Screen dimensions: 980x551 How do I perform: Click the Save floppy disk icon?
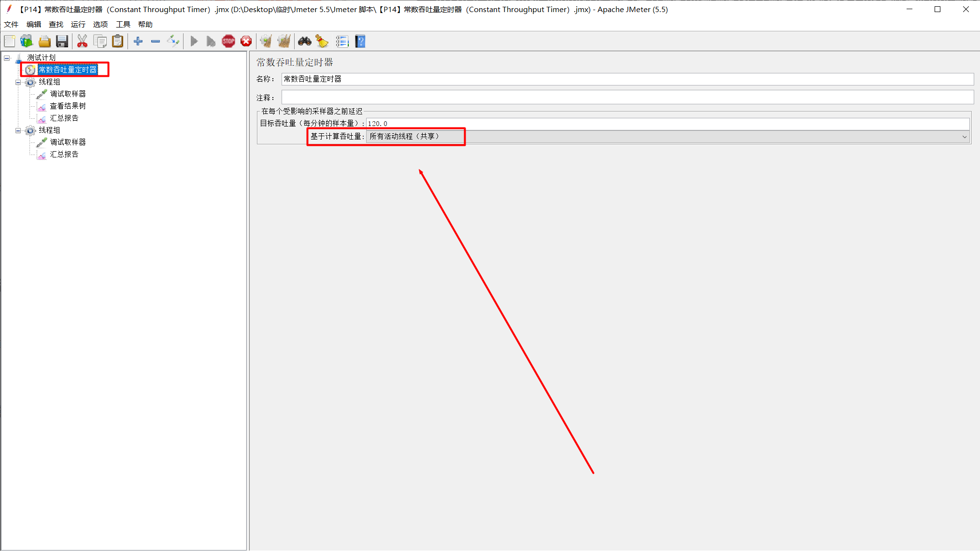pos(62,42)
